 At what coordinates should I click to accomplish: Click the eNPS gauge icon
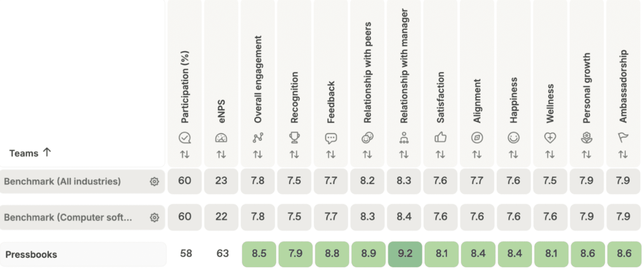[221, 138]
